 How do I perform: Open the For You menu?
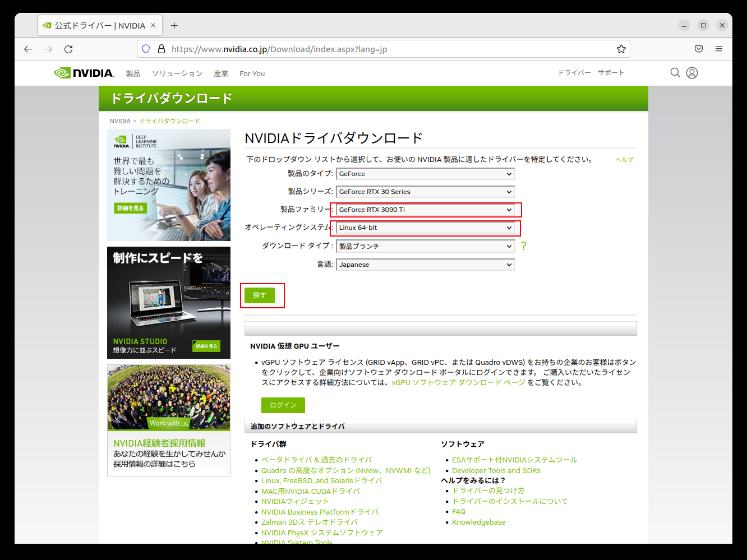click(x=252, y=73)
